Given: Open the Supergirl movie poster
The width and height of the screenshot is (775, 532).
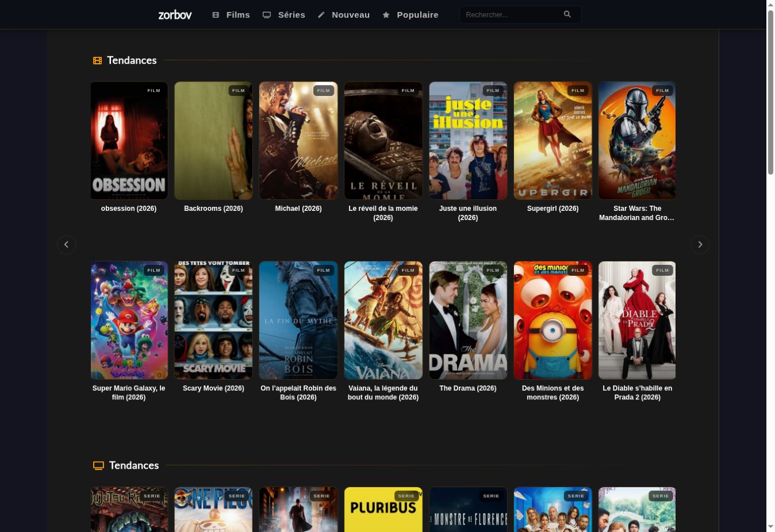Looking at the screenshot, I should point(553,141).
